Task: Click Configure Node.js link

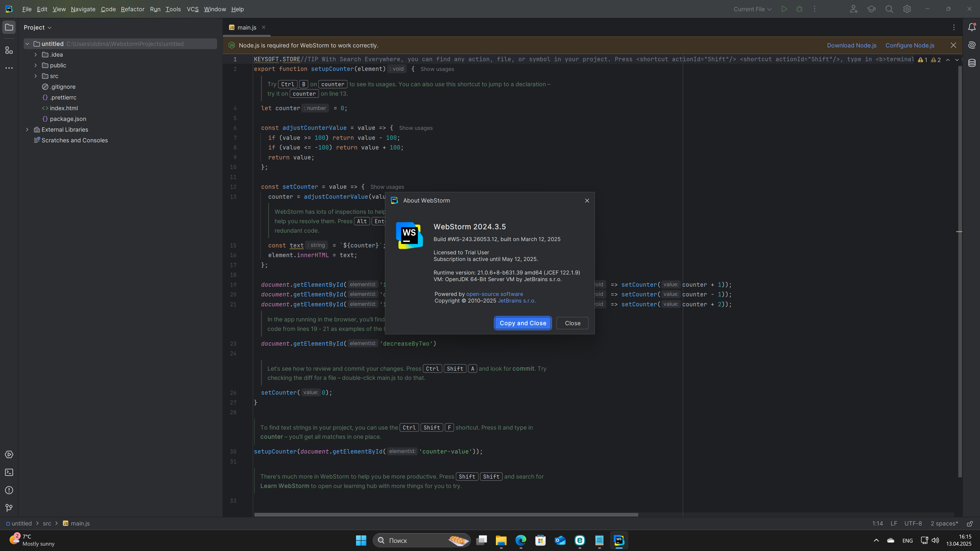Action: [910, 45]
